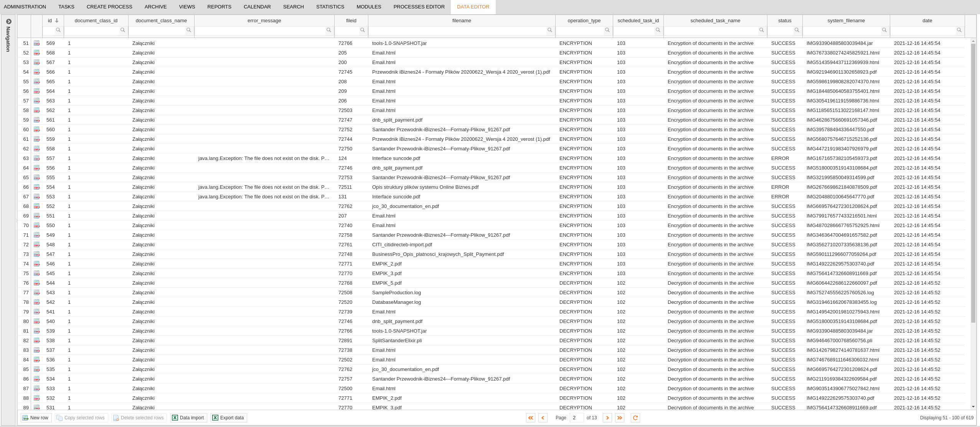
Task: Click the Data import button
Action: pyautogui.click(x=188, y=418)
